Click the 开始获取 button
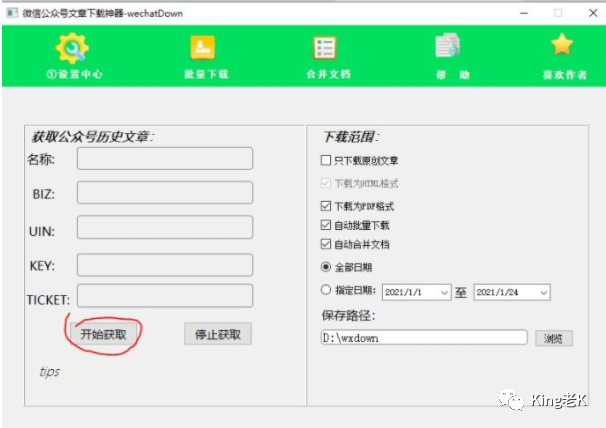The image size is (606, 428). (103, 334)
